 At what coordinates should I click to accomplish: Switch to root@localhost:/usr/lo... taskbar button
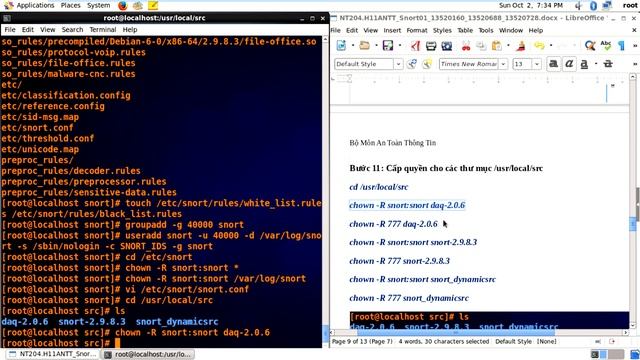147,354
